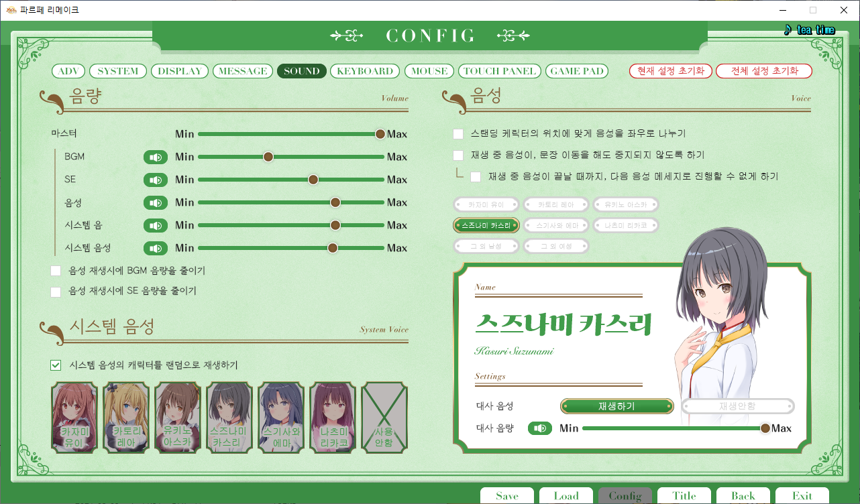Mute the 음성 volume speaker icon
The image size is (860, 504).
(156, 203)
